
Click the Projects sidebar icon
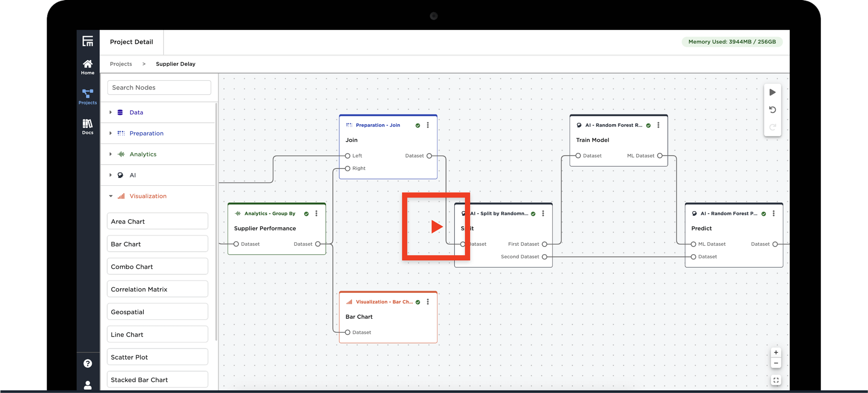pos(88,97)
